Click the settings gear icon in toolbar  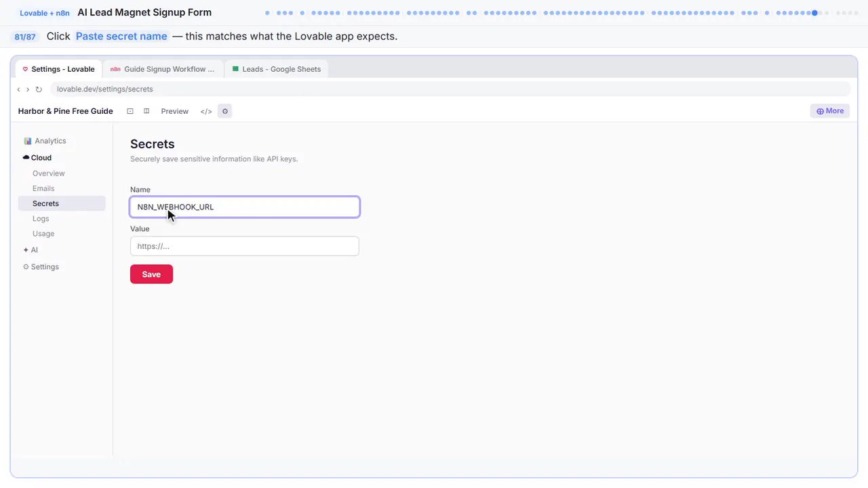225,111
